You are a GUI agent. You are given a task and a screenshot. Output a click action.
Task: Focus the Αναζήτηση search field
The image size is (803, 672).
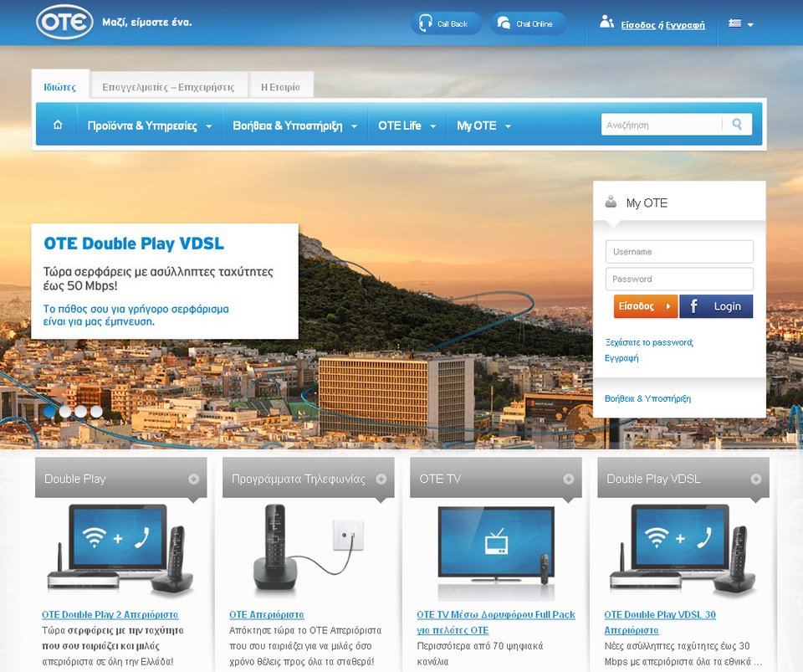662,125
